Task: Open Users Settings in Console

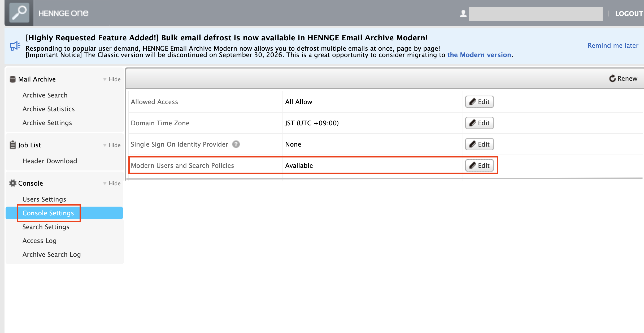Action: (x=44, y=199)
